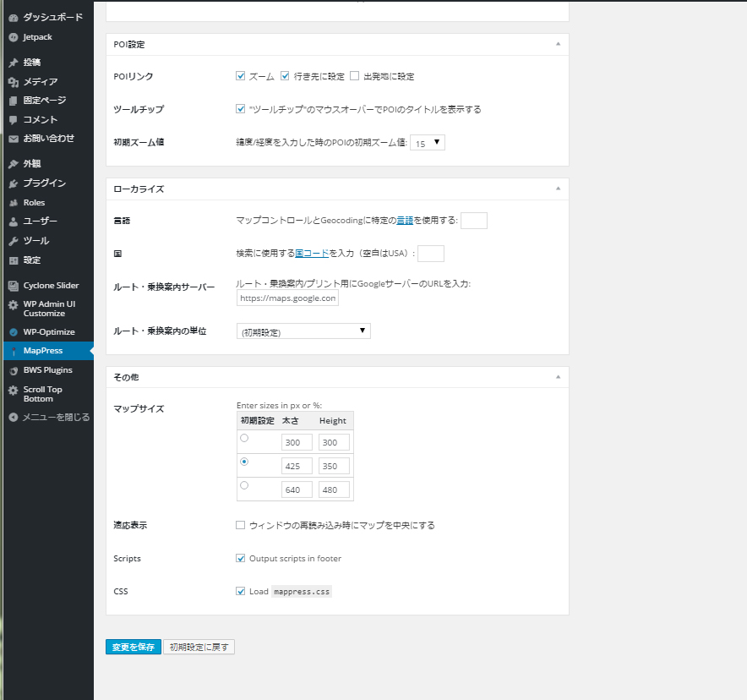Open the 初期ズーム値 dropdown showing 15

coord(428,143)
